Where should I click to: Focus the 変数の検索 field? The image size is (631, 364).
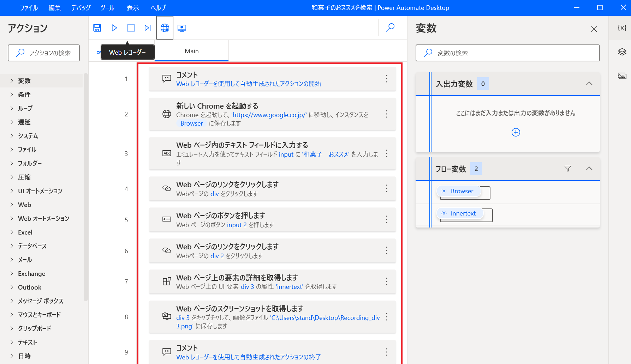click(507, 53)
